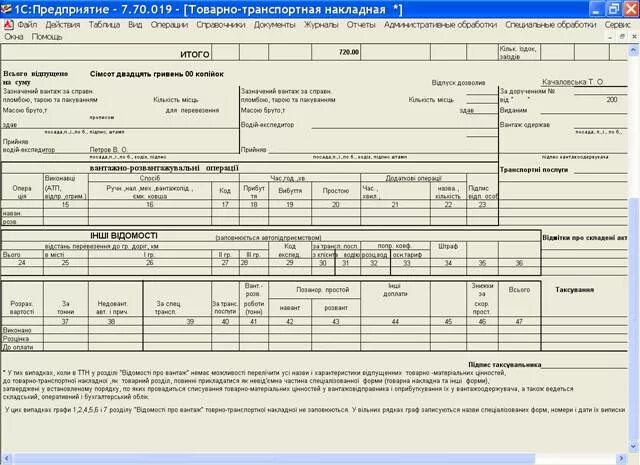Minimize the inner document window
Image resolution: width=640 pixels, height=465 pixels.
(x=610, y=37)
